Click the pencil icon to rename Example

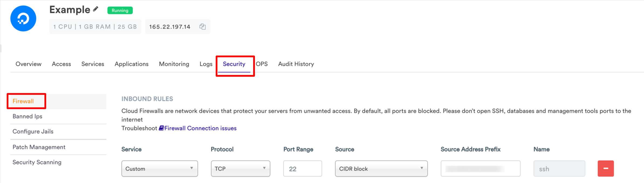[96, 9]
